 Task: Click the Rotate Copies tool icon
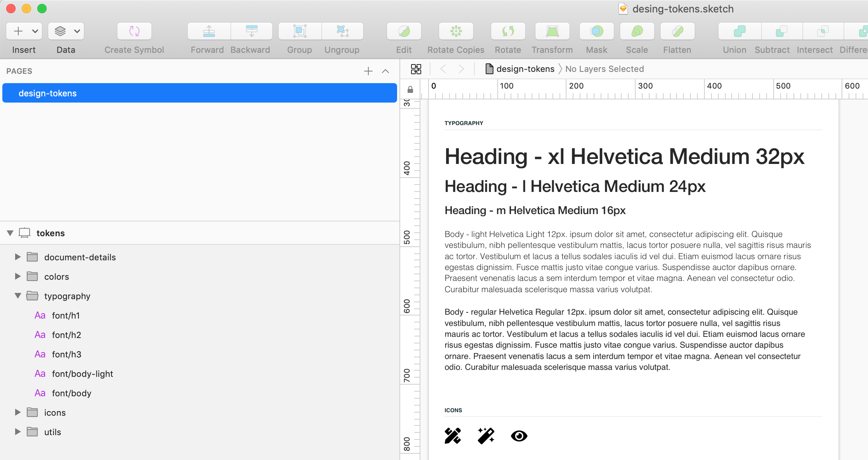pos(456,31)
